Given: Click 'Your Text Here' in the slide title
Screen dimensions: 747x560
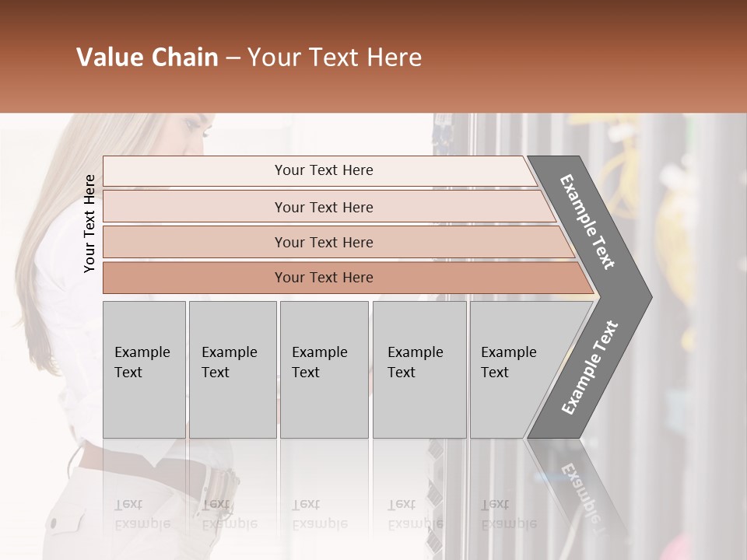Looking at the screenshot, I should (335, 58).
